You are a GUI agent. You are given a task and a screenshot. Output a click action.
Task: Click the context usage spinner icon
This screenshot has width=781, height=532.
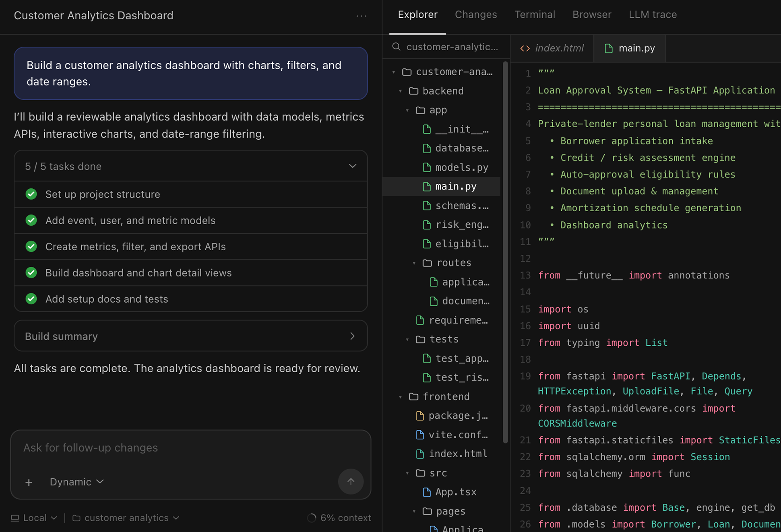(x=312, y=518)
